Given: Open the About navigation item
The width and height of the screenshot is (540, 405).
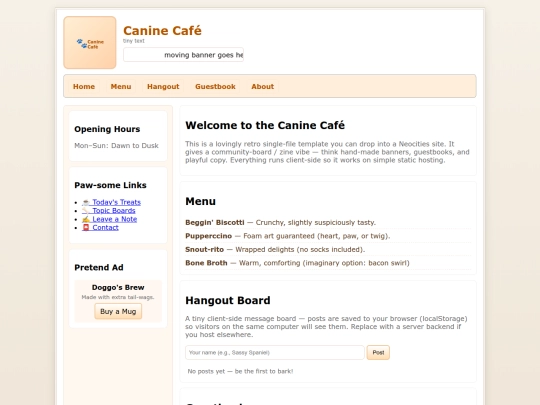Looking at the screenshot, I should 262,86.
